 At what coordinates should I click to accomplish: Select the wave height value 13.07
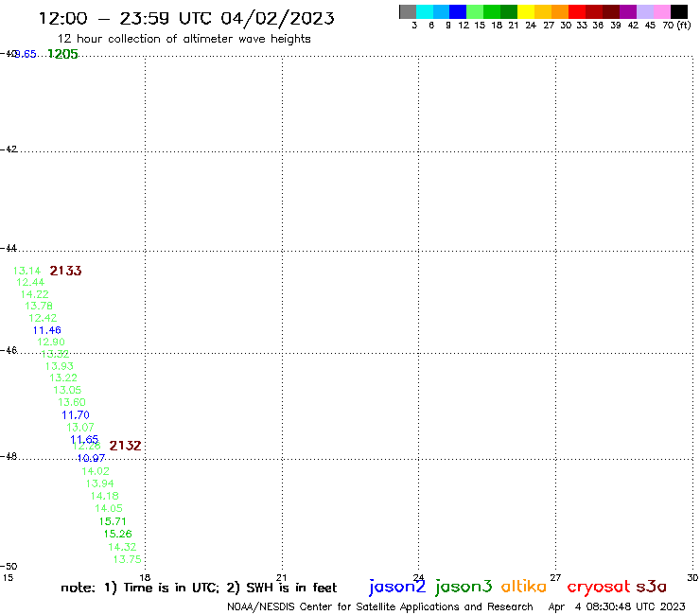80,428
